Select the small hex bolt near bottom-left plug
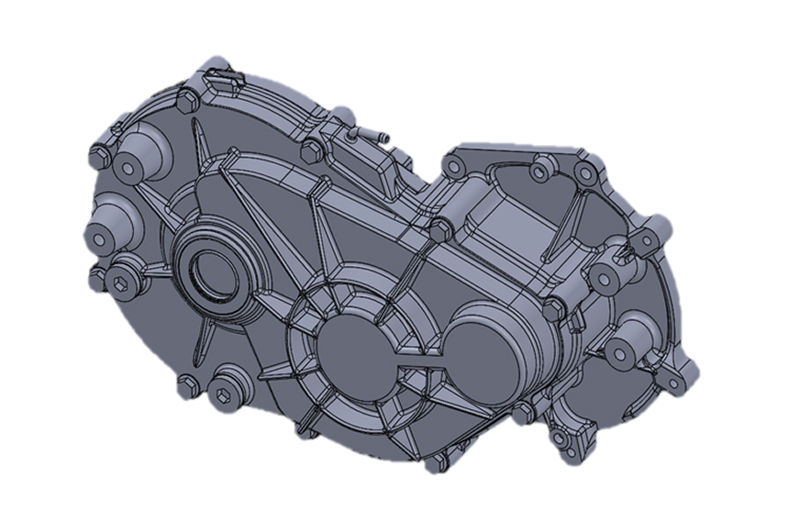789x532 pixels. [x=189, y=384]
